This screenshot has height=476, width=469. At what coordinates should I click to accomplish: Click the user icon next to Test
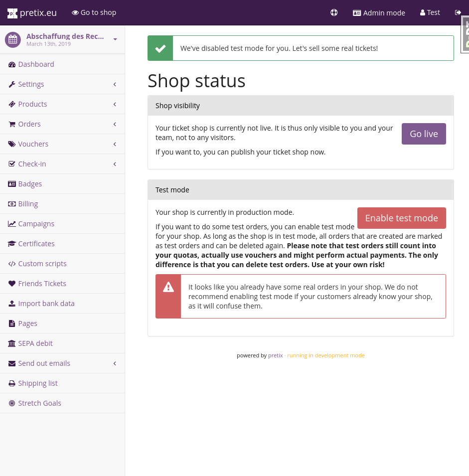422,13
